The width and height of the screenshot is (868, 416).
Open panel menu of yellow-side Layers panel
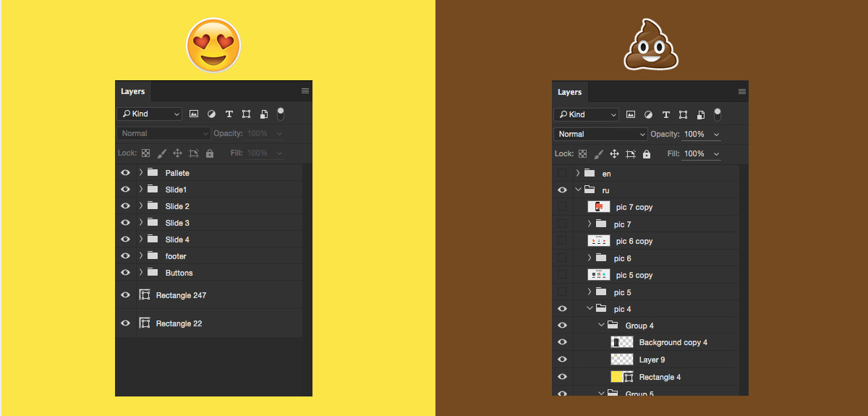[305, 91]
